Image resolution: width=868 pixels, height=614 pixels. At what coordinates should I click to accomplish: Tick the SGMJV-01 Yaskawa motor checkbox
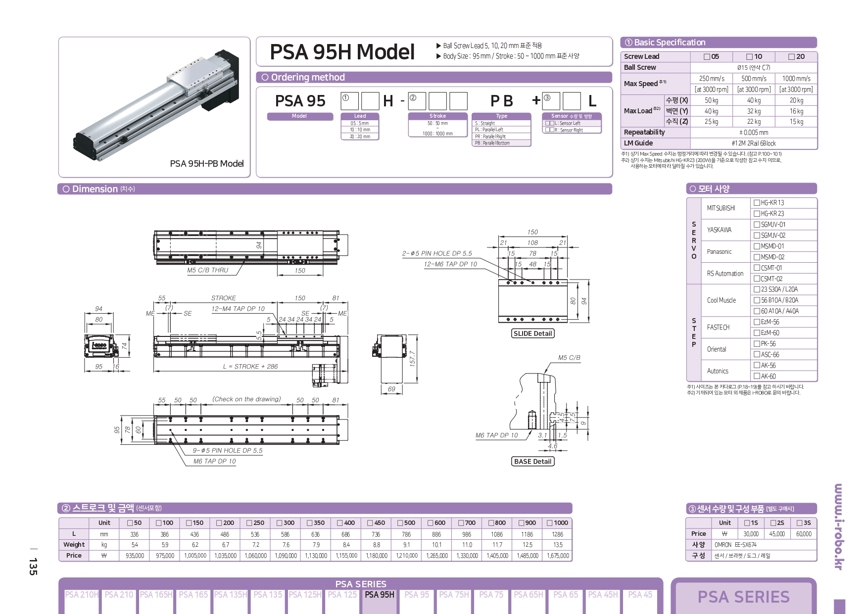click(757, 224)
